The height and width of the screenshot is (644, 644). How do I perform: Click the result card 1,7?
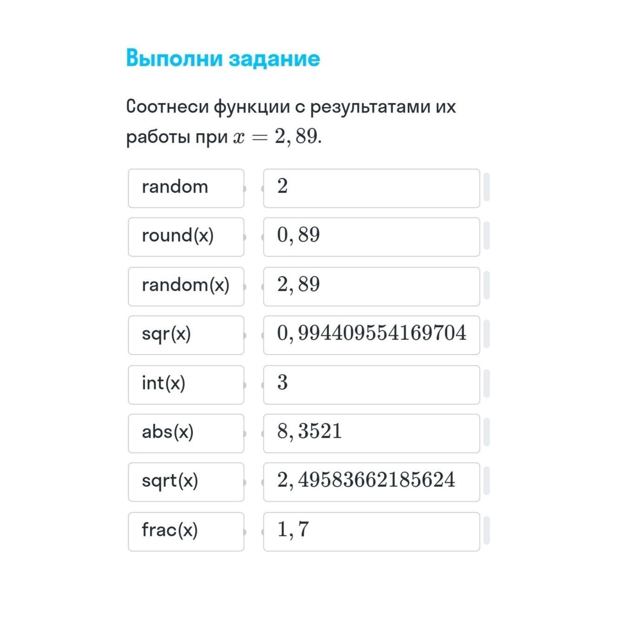[x=371, y=531]
